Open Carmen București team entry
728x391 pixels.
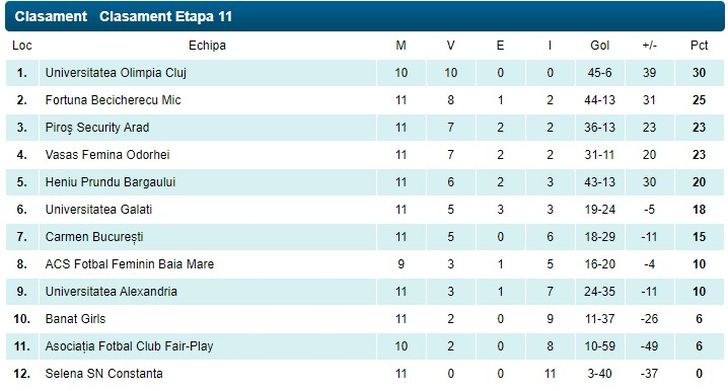pyautogui.click(x=94, y=237)
